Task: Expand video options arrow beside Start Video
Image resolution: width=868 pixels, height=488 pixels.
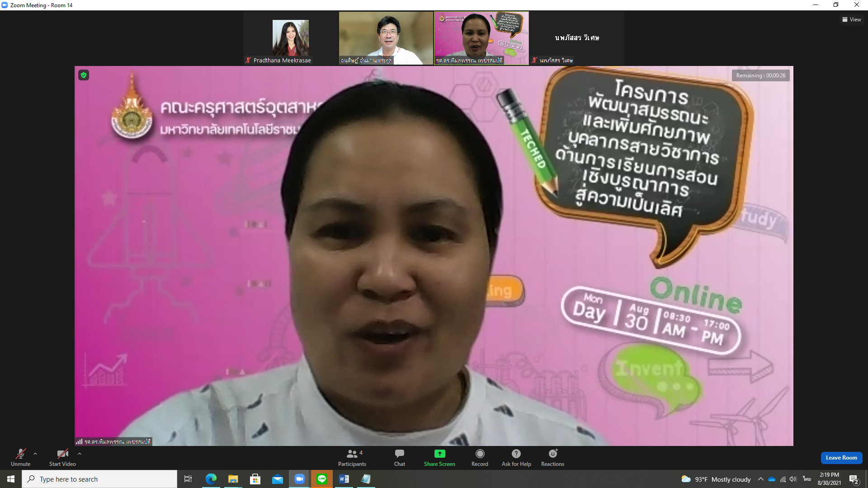Action: [80, 454]
